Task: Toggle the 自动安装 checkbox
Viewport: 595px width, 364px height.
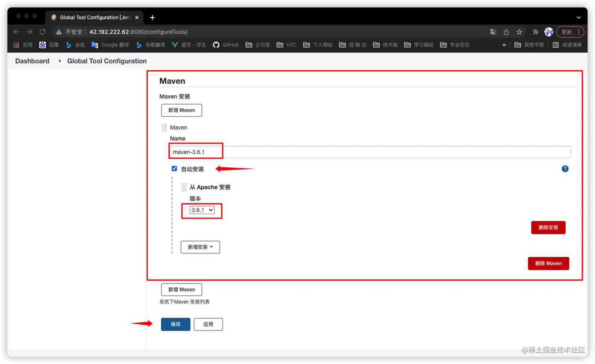Action: pos(174,168)
